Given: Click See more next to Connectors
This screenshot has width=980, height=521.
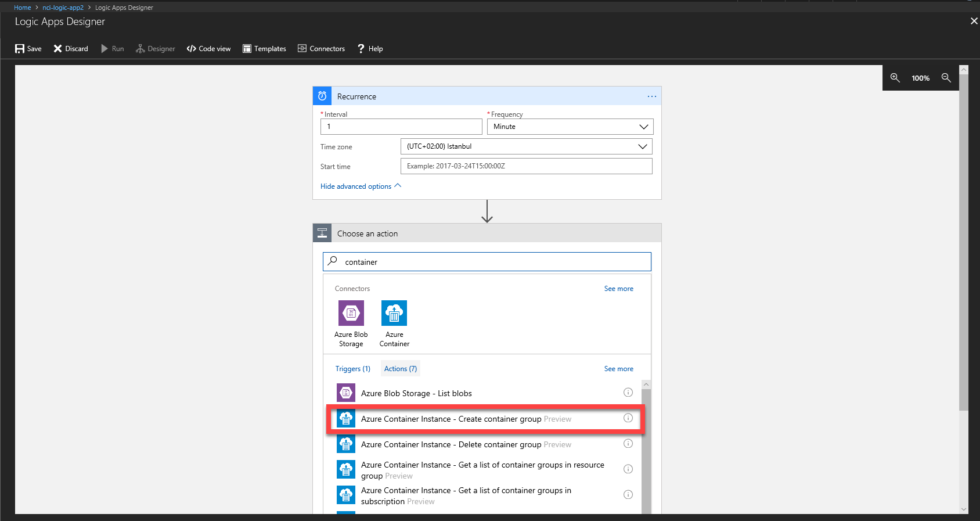Looking at the screenshot, I should (x=618, y=289).
